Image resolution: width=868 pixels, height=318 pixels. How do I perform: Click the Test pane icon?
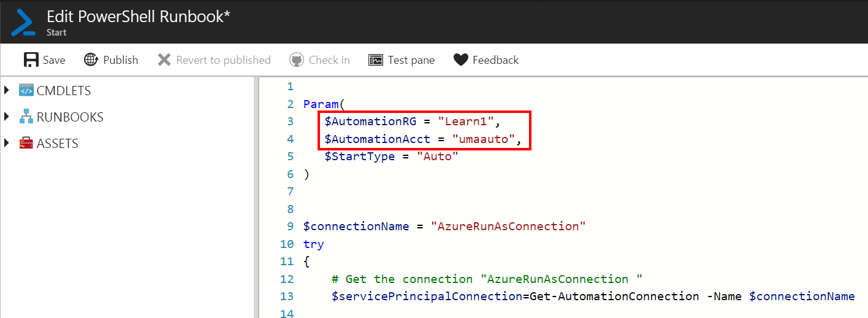tap(376, 60)
